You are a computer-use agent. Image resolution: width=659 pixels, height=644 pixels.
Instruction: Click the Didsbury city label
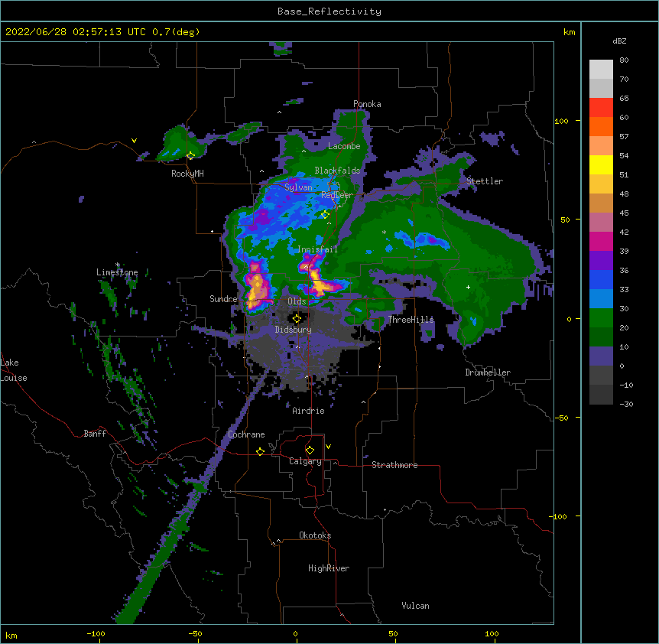tap(294, 330)
